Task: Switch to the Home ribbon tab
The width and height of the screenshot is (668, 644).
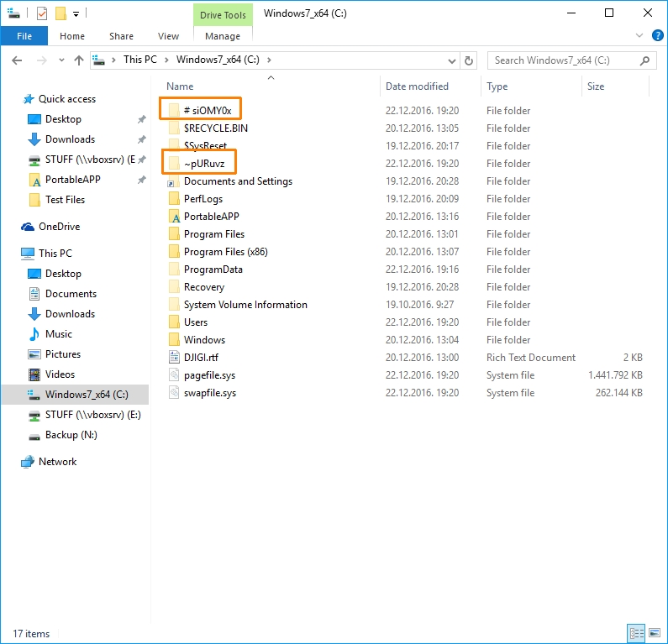Action: tap(72, 36)
